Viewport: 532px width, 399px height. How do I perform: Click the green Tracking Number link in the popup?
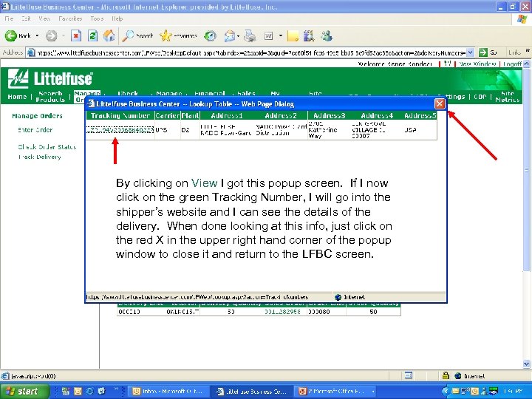pos(120,129)
